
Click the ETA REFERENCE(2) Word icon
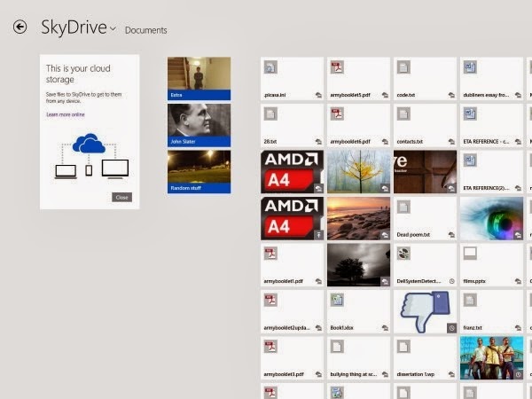pyautogui.click(x=470, y=160)
